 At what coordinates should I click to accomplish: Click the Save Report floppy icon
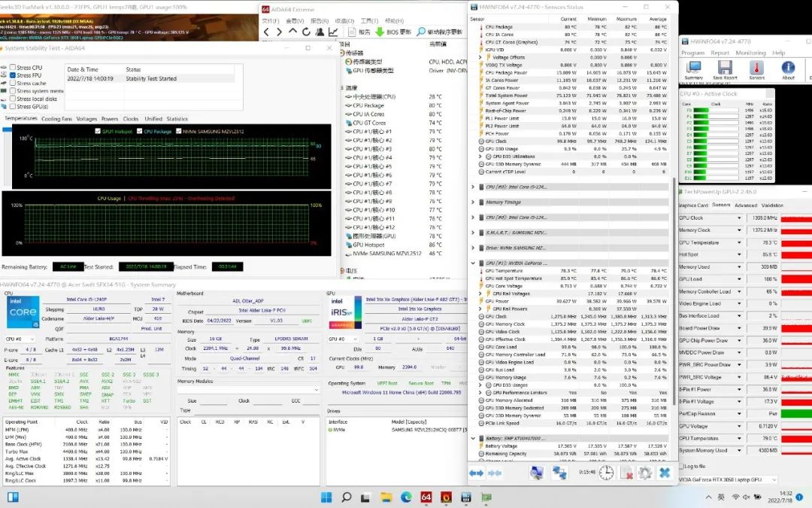pos(724,68)
